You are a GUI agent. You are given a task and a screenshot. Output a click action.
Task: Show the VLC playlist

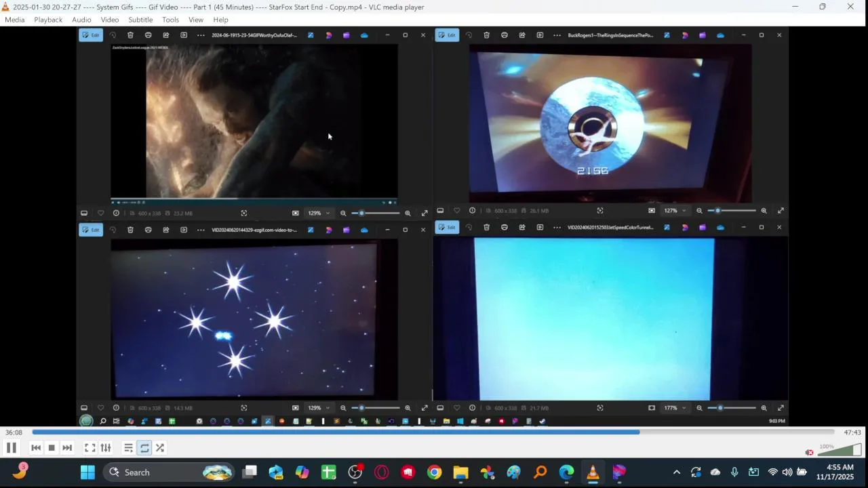[x=128, y=448]
